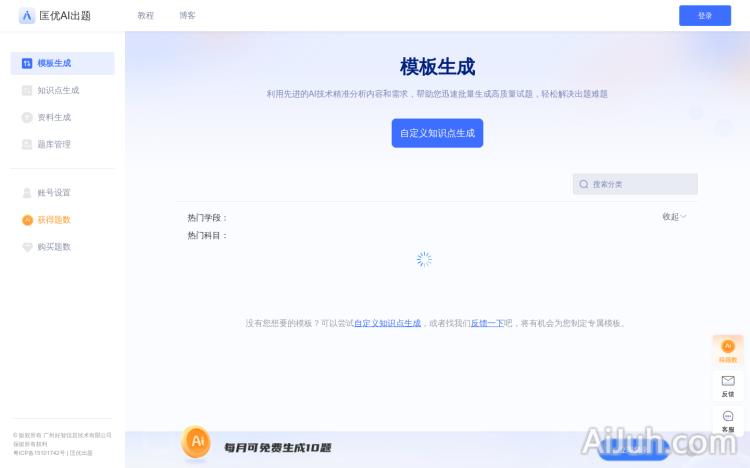Click the magnifier icon in search box
This screenshot has height=468, width=750.
click(x=584, y=184)
